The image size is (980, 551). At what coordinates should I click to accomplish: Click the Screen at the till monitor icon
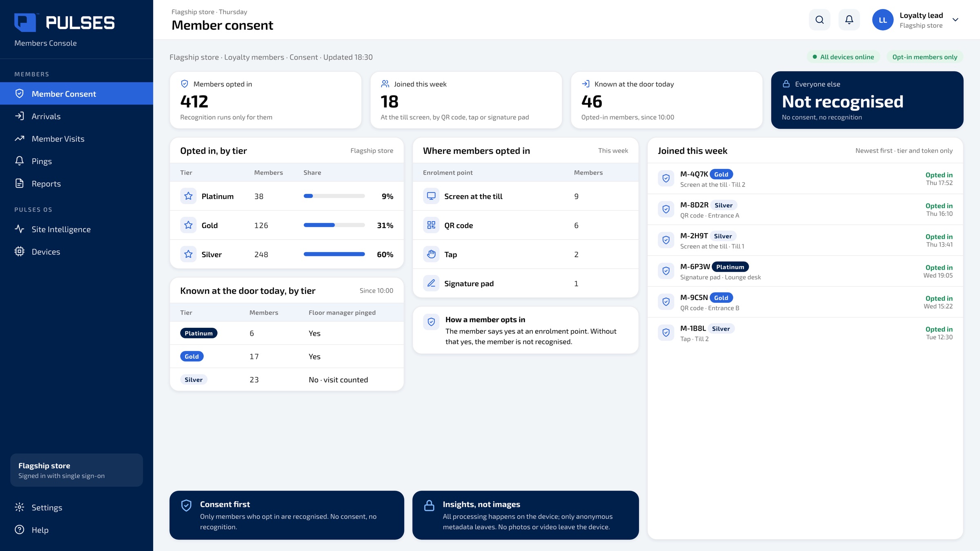click(431, 196)
